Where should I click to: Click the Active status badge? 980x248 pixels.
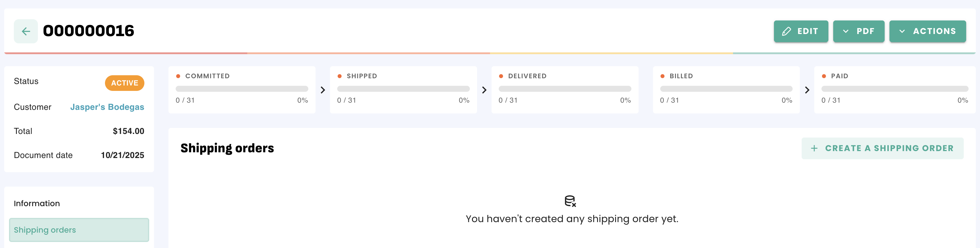[x=125, y=83]
